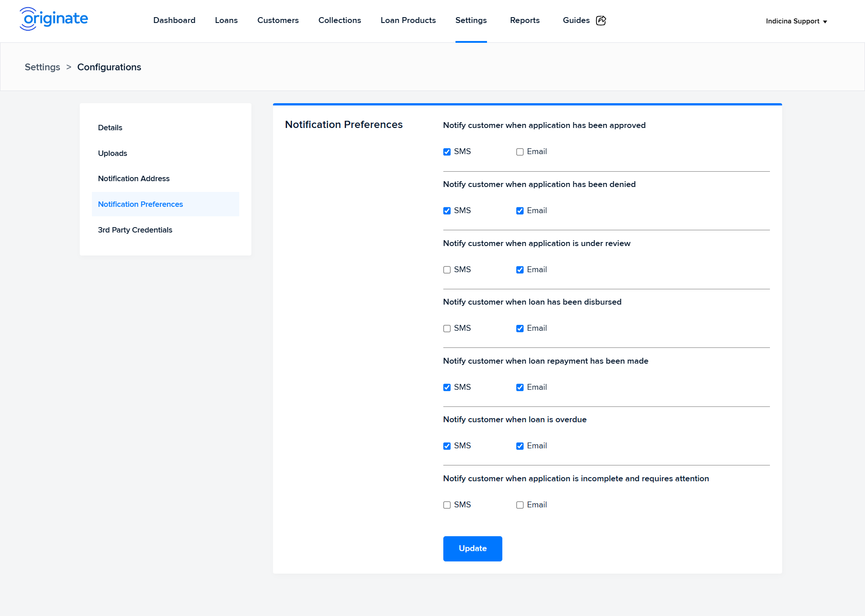Screen dimensions: 865x616
Task: Open the Guides menu item
Action: 576,20
